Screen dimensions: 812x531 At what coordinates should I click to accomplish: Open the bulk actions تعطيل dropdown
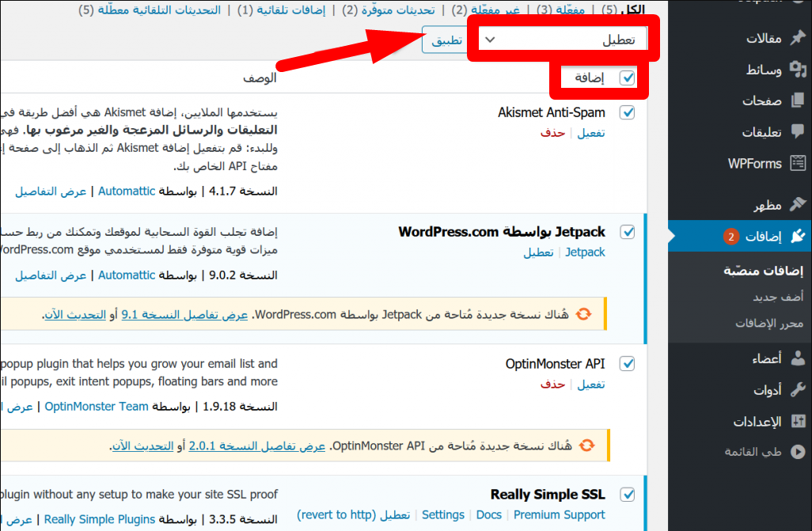coord(563,40)
